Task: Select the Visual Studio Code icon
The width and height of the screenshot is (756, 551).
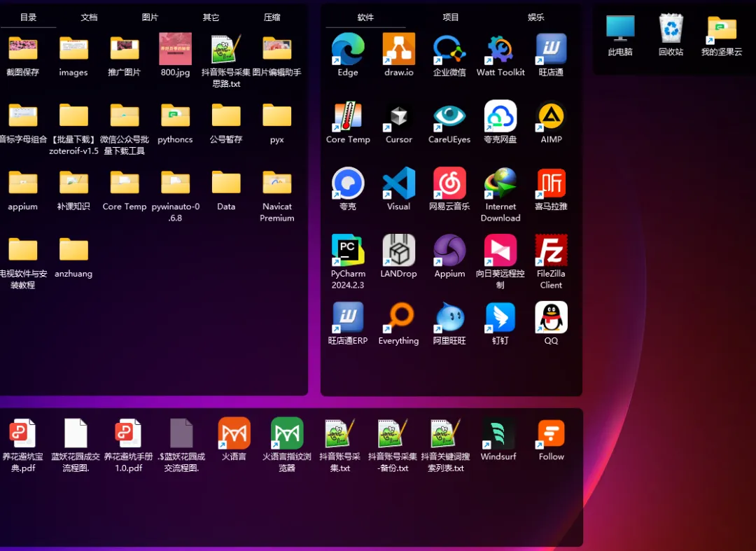Action: pos(399,183)
